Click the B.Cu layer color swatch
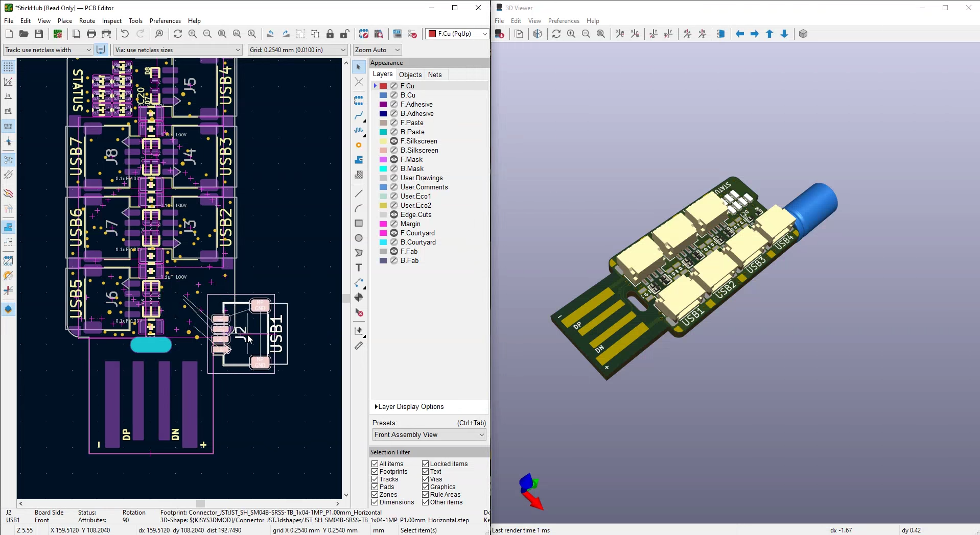Screen dimensions: 980x535 tap(383, 95)
